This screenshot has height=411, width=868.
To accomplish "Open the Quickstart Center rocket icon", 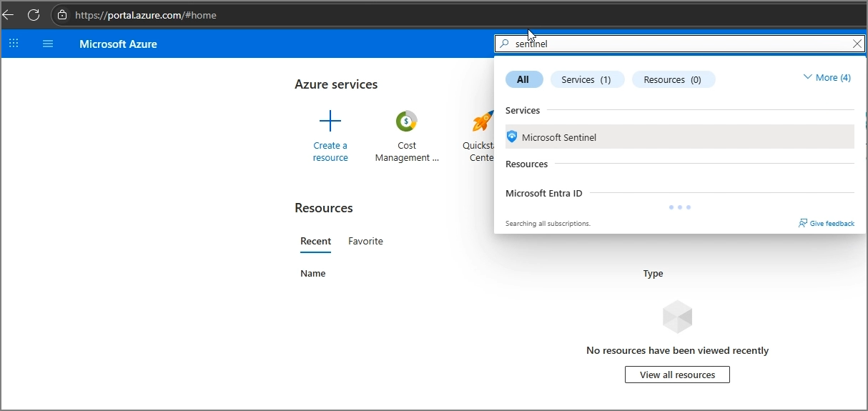I will pyautogui.click(x=483, y=121).
